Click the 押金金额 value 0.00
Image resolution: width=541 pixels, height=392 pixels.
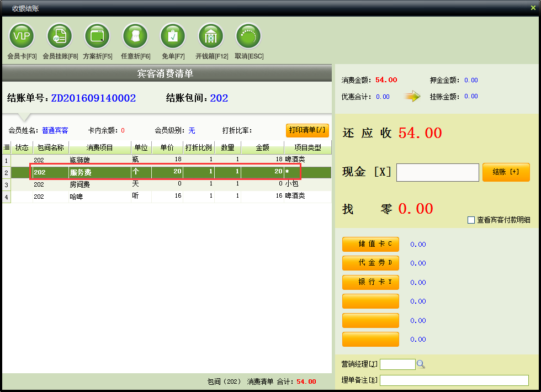point(471,80)
